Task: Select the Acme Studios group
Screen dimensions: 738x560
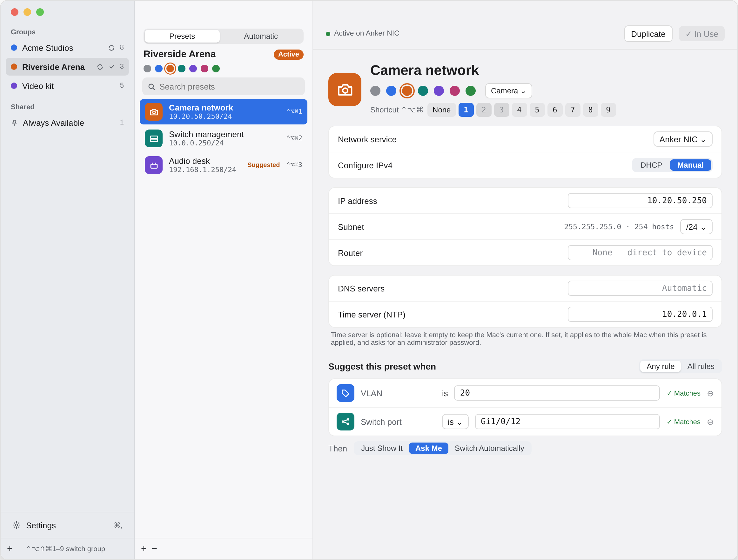Action: click(x=67, y=48)
